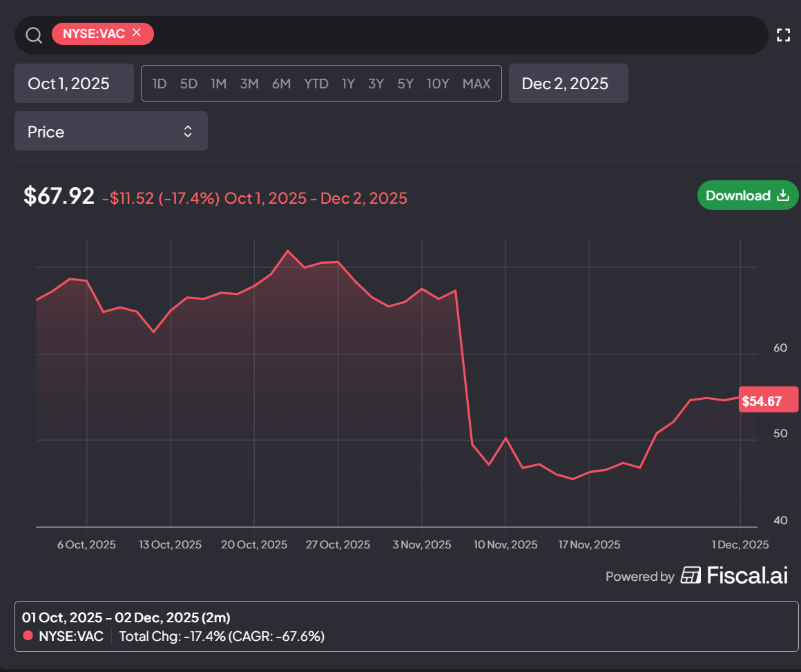This screenshot has height=672, width=801.
Task: Click in the ticker search field
Action: (x=460, y=35)
